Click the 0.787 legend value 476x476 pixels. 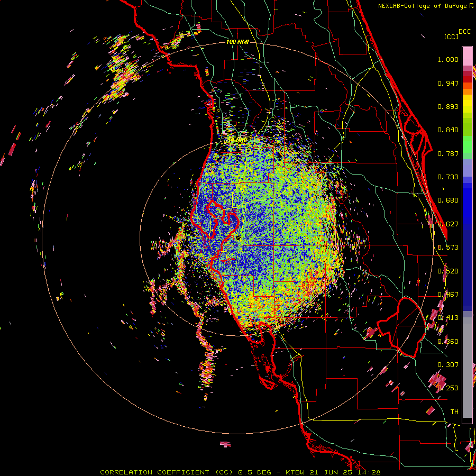pyautogui.click(x=448, y=153)
